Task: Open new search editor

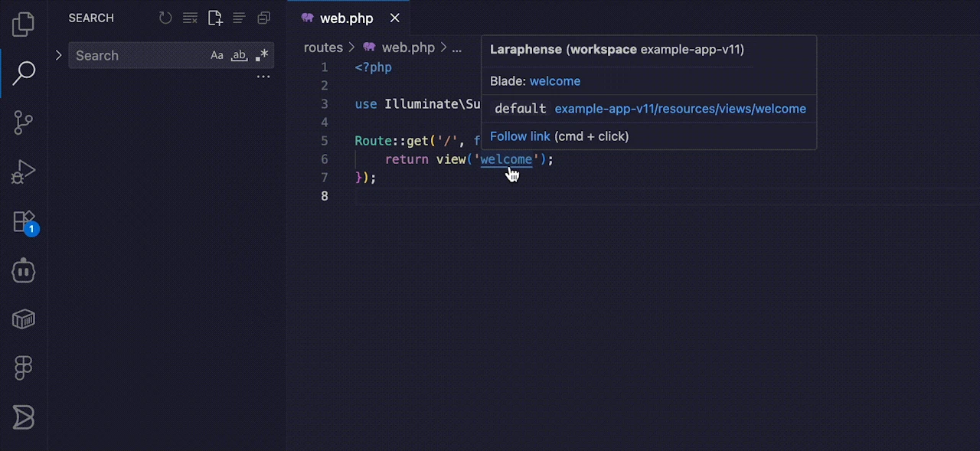Action: pyautogui.click(x=214, y=18)
